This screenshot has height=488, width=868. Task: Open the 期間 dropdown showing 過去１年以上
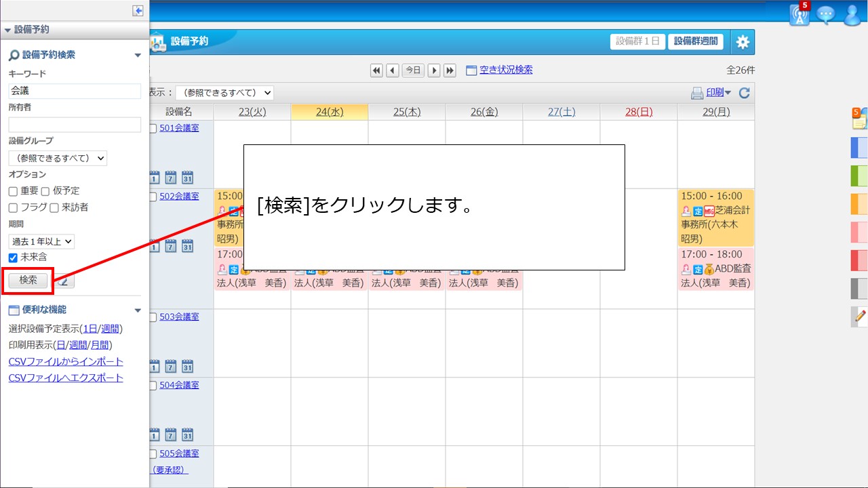point(41,241)
